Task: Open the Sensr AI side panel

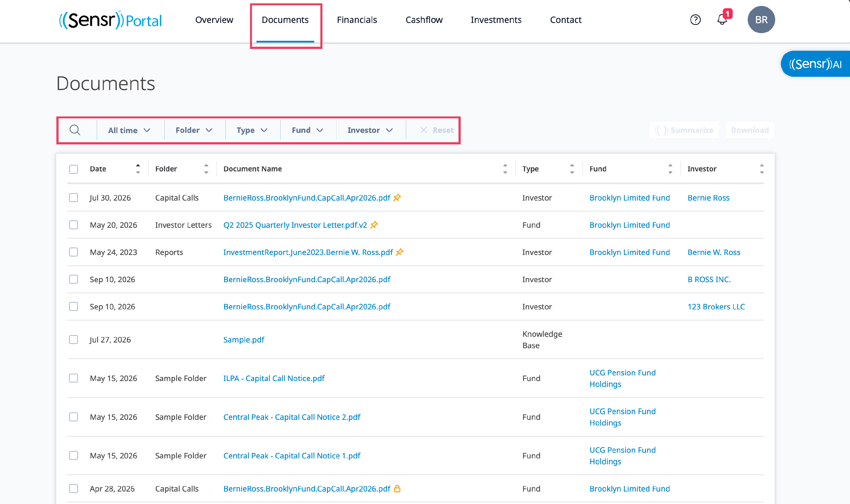Action: point(815,64)
